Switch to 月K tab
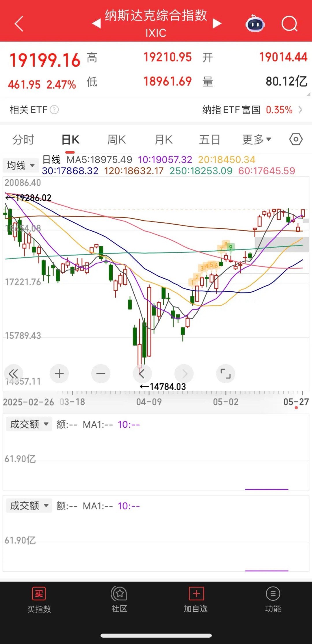This screenshot has width=312, height=644. click(164, 139)
